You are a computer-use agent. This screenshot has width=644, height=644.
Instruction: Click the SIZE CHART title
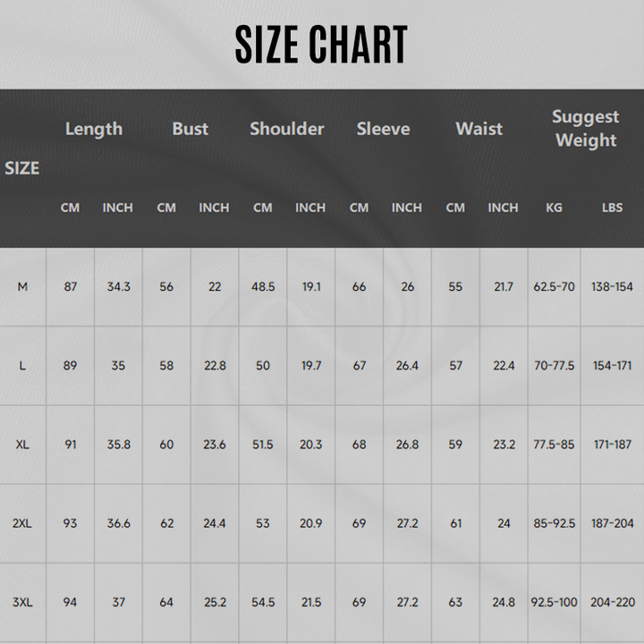tap(321, 45)
